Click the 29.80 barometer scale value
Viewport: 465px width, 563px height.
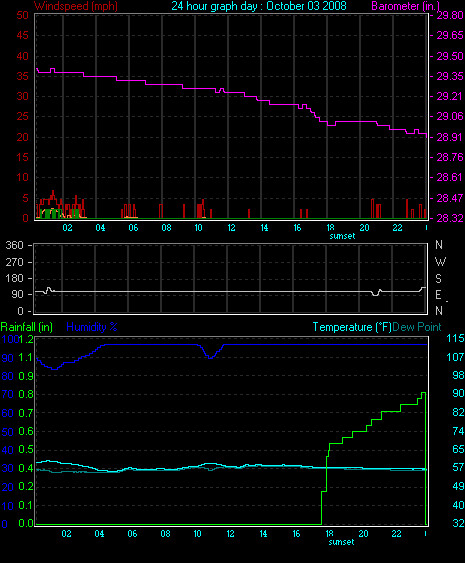[x=450, y=15]
